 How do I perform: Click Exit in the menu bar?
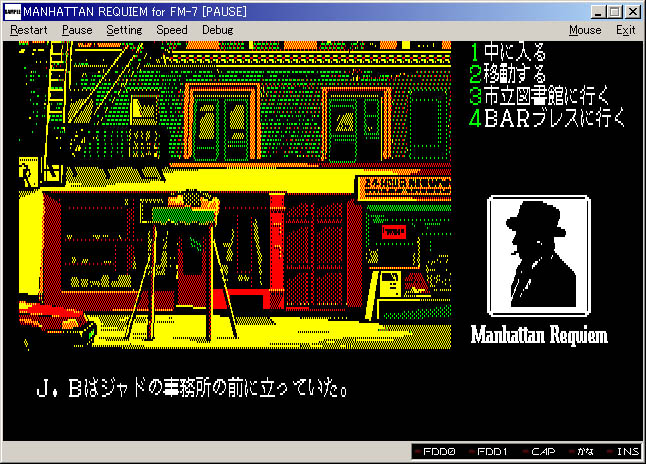point(625,30)
